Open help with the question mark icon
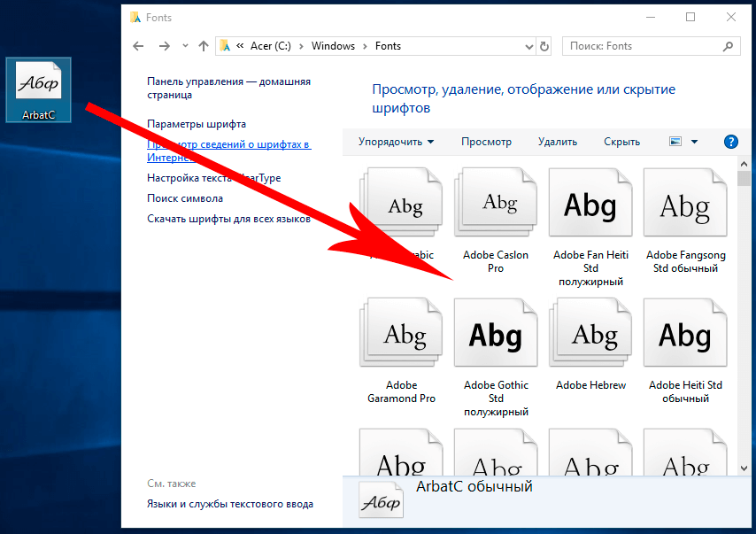Image resolution: width=756 pixels, height=534 pixels. [x=731, y=142]
